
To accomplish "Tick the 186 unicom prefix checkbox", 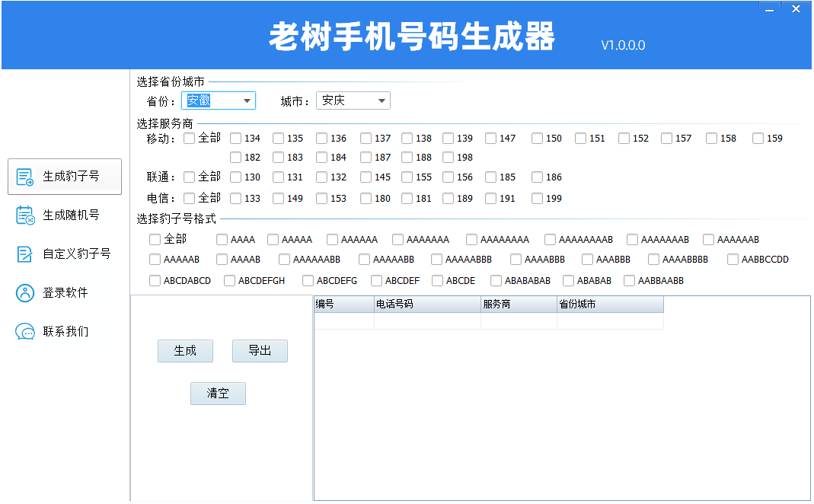I will click(x=538, y=177).
